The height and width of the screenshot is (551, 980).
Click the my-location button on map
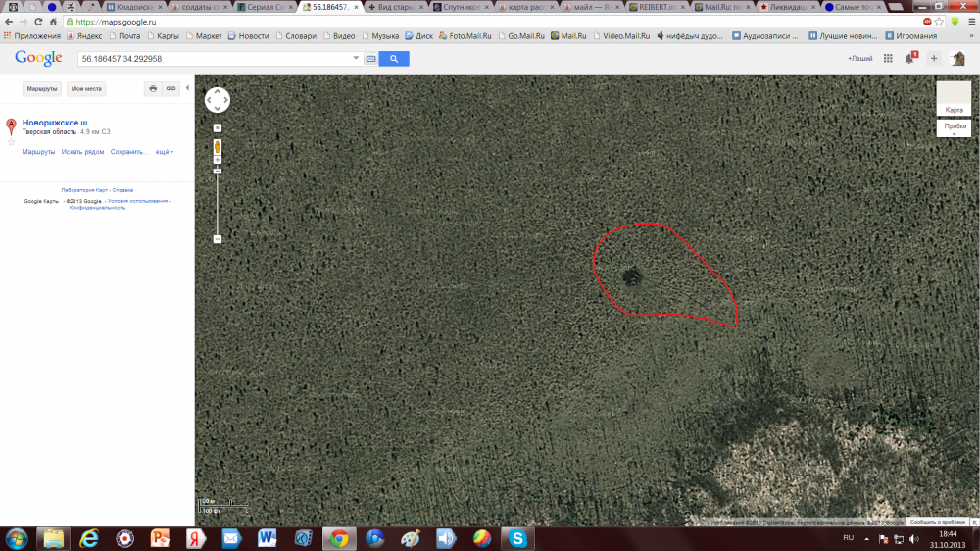pos(218,128)
